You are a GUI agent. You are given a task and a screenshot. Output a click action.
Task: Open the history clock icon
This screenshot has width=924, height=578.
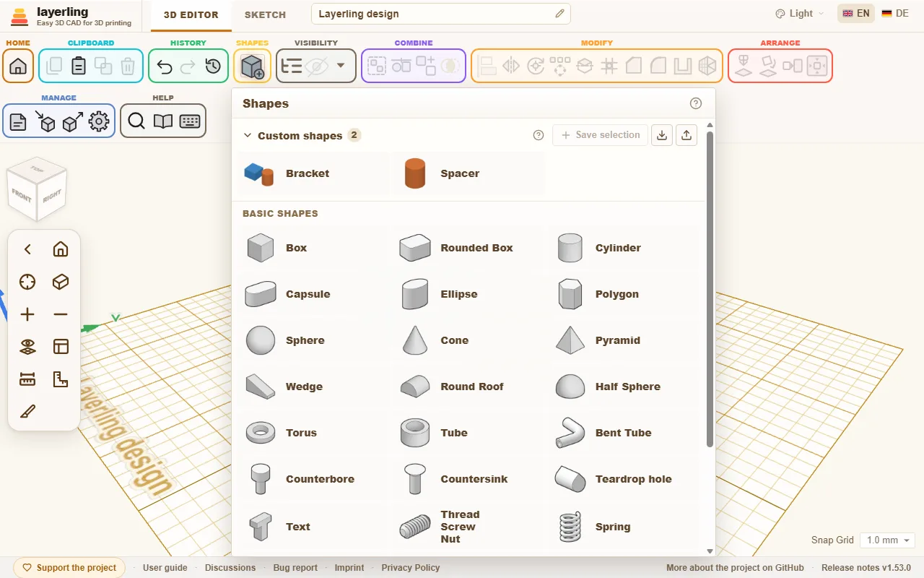(213, 66)
